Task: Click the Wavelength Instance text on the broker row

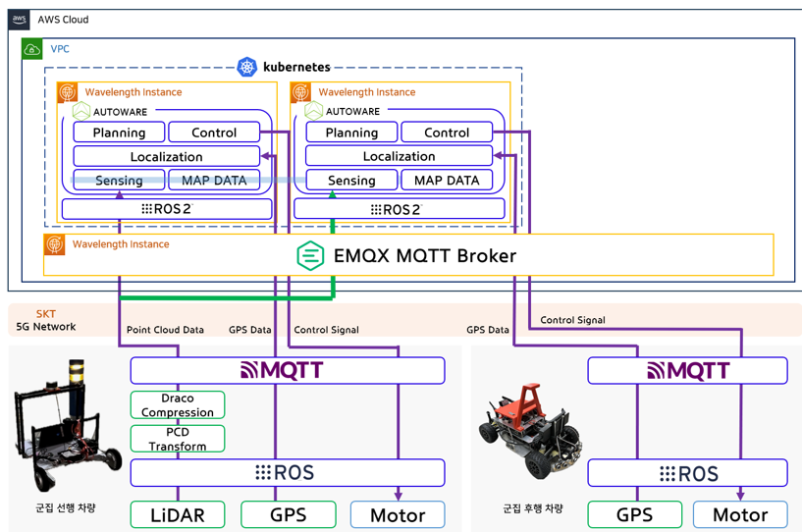Action: tap(121, 244)
